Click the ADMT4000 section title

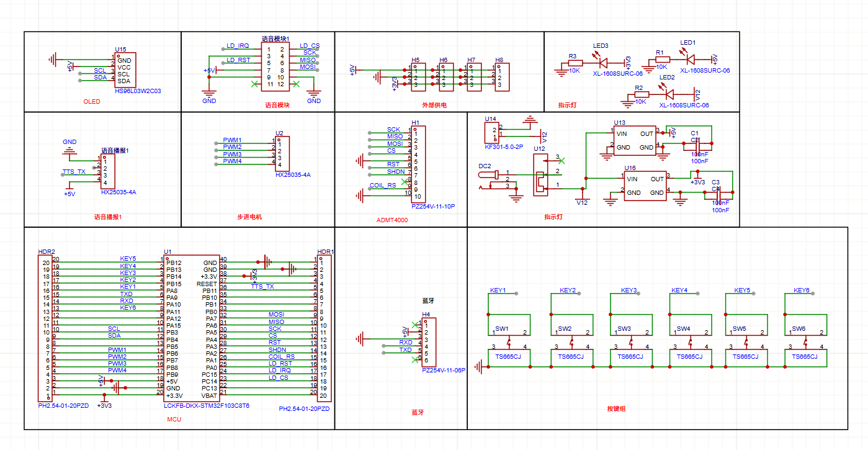[392, 220]
